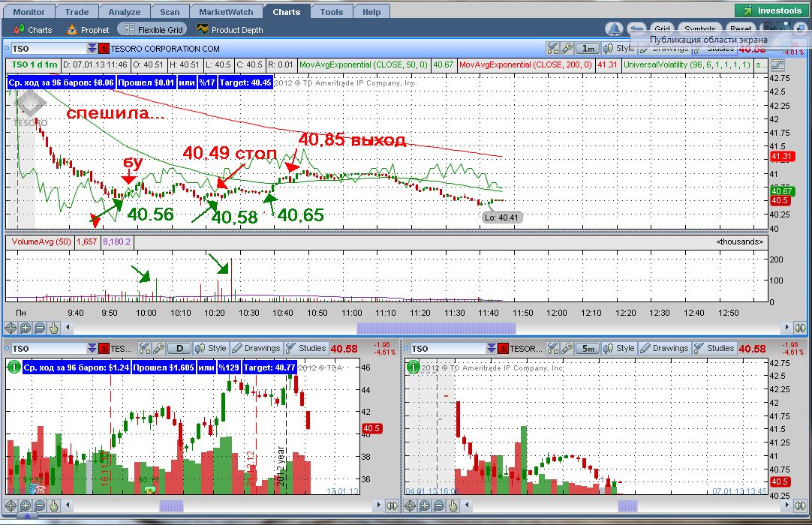Screen dimensions: 812x525
Task: Open symbol dropdown arrow in 5m TSO chart
Action: pos(491,349)
